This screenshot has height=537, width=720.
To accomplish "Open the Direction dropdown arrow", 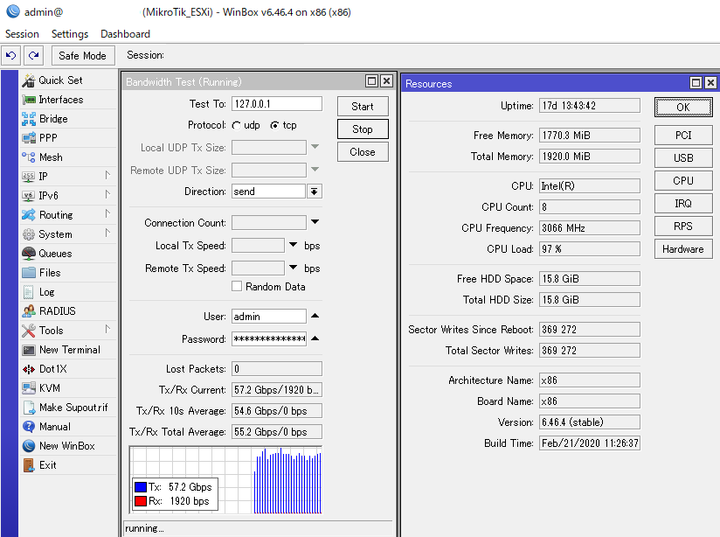I will tap(315, 192).
